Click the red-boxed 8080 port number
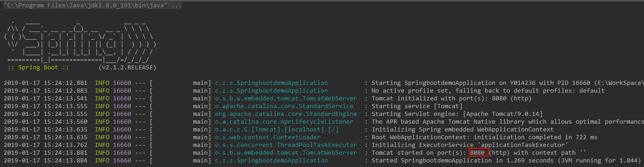 478,152
